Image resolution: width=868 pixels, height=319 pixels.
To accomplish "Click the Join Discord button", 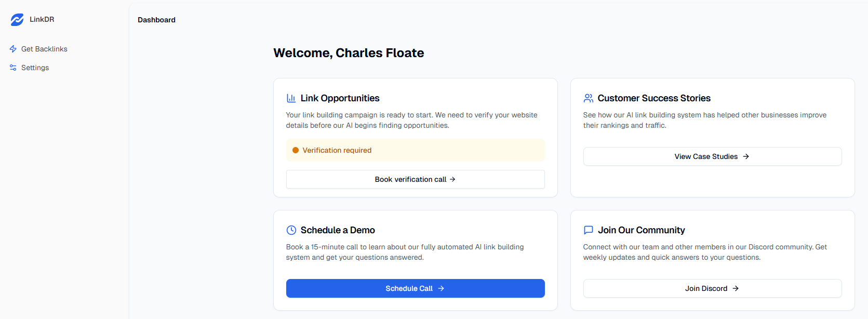I will coord(712,288).
